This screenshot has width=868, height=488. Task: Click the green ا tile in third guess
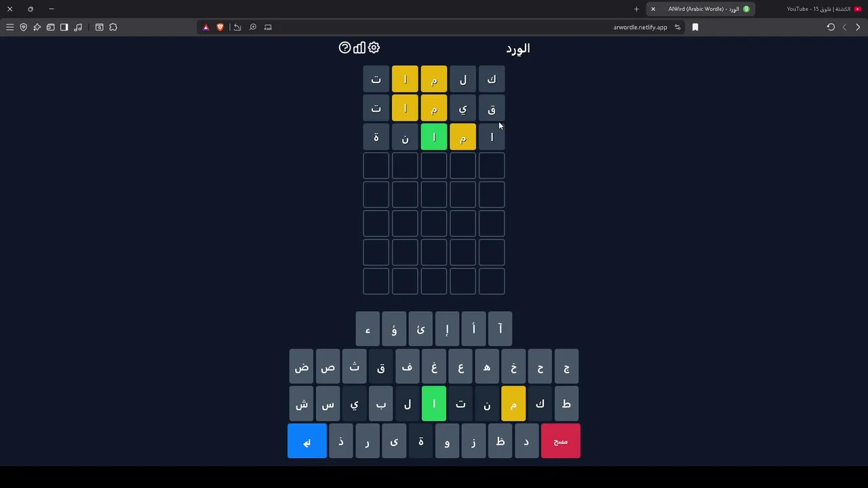pos(434,137)
